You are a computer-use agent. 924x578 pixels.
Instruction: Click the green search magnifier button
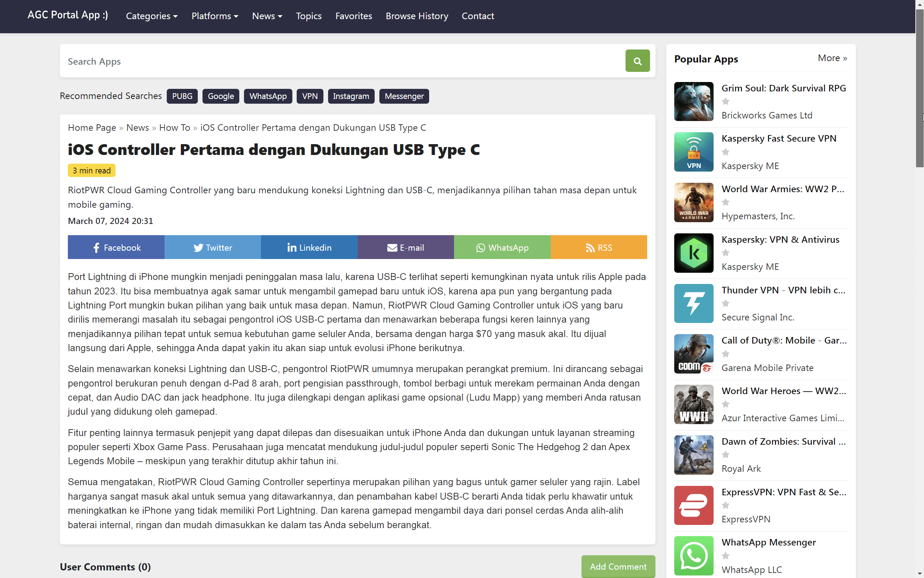637,61
